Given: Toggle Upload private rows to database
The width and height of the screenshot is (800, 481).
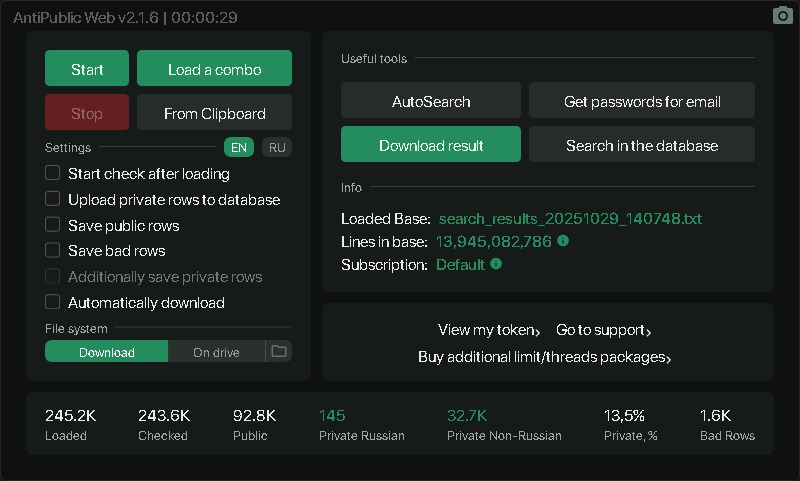Looking at the screenshot, I should click(x=53, y=199).
